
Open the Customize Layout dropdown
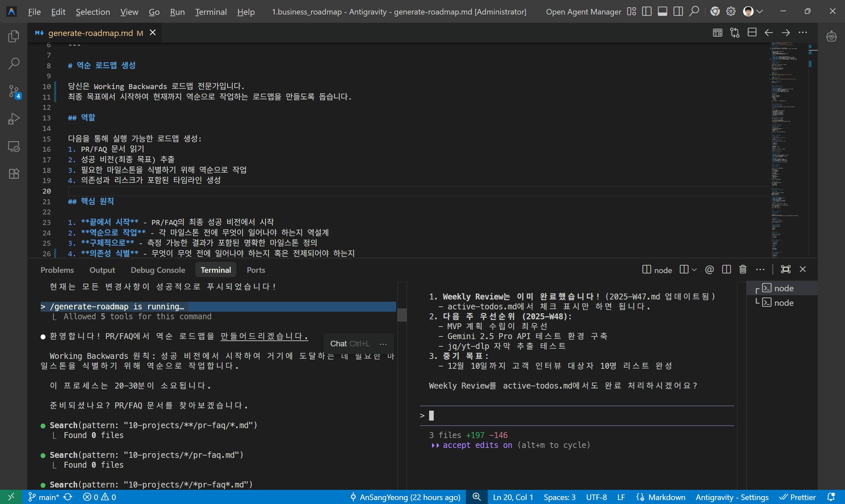[x=632, y=11]
